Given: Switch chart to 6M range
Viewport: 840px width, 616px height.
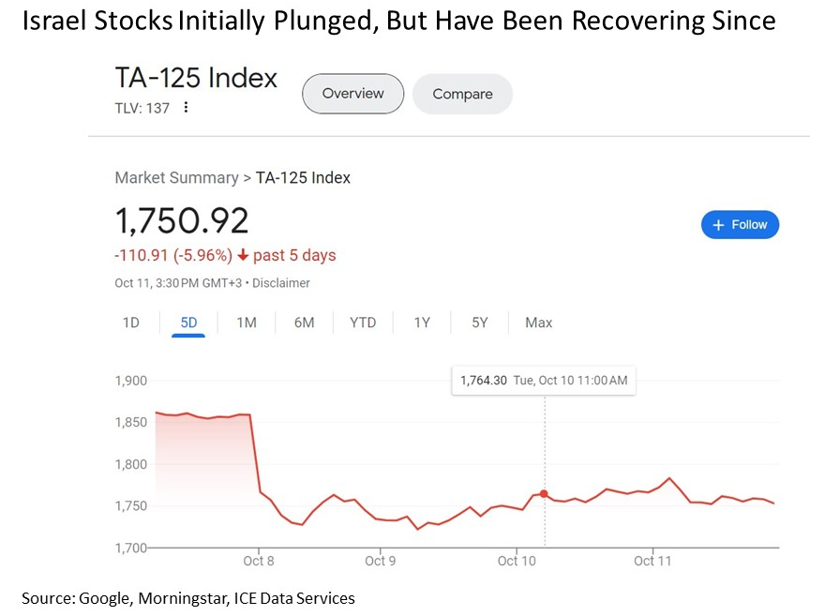Looking at the screenshot, I should [x=304, y=323].
